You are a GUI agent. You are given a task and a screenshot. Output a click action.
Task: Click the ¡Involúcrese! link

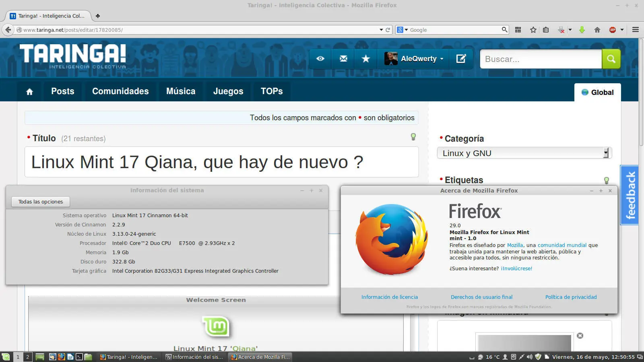click(x=516, y=269)
